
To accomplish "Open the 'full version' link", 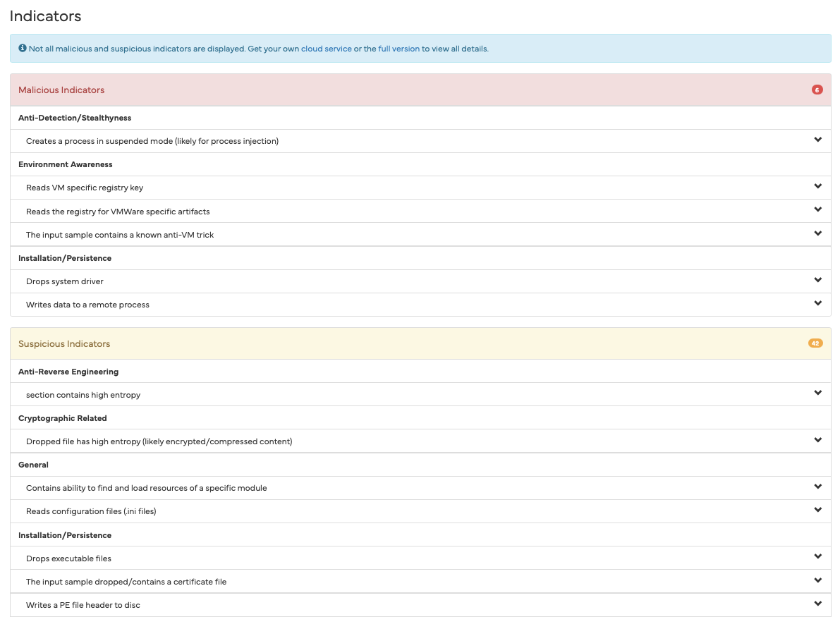I will pos(398,49).
